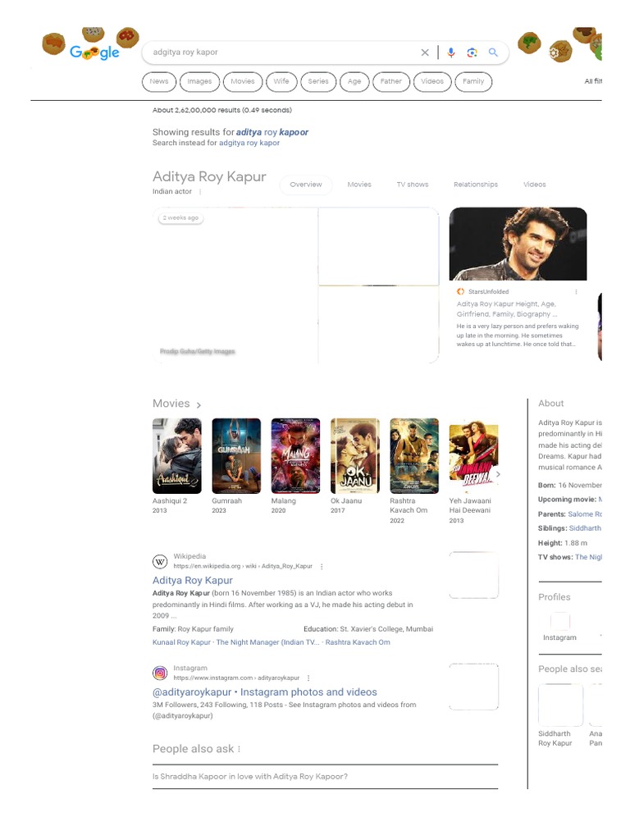Open the Instagram profile icon under Profiles
Screen dimensions: 630x840
(559, 622)
